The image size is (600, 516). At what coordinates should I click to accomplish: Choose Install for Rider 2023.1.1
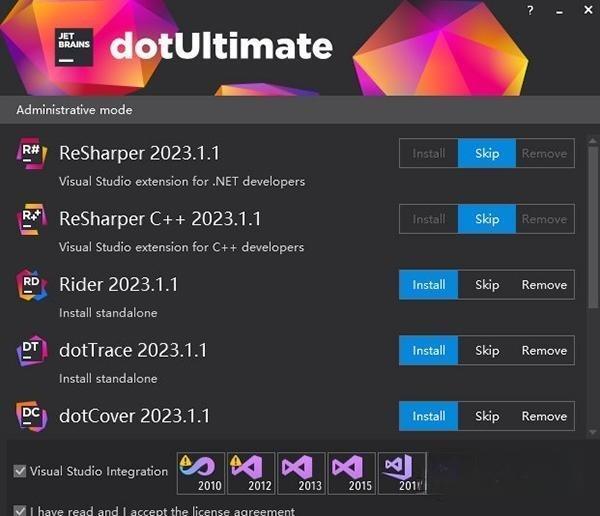click(429, 285)
